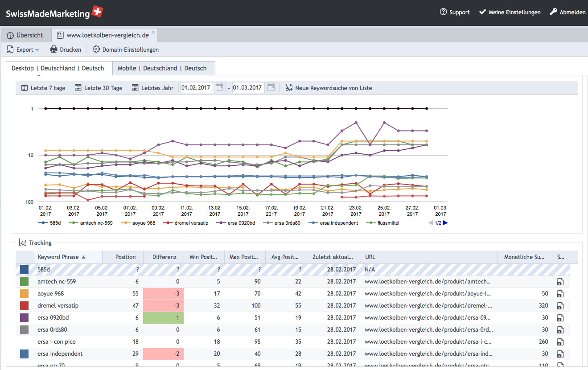
Task: Click Neue Keywordsuche von Liste
Action: [x=329, y=88]
